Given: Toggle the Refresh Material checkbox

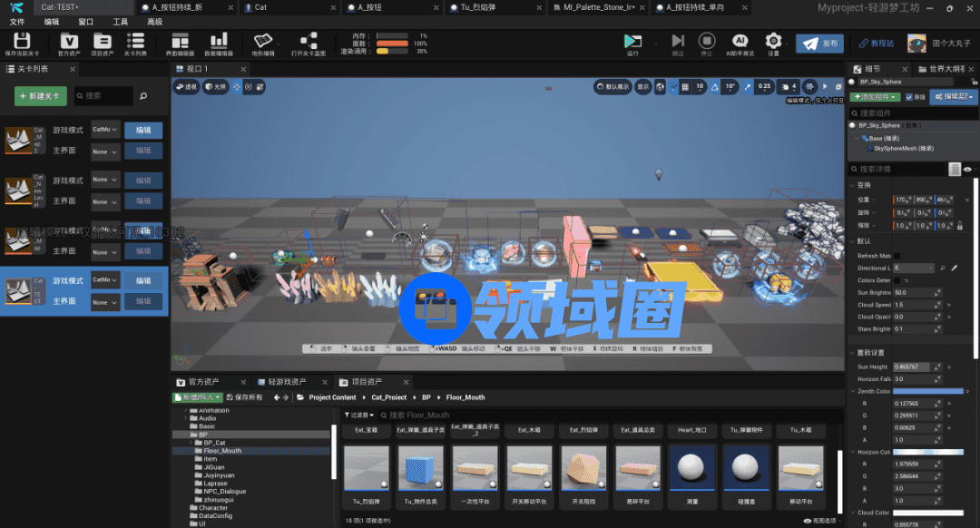Looking at the screenshot, I should click(898, 256).
